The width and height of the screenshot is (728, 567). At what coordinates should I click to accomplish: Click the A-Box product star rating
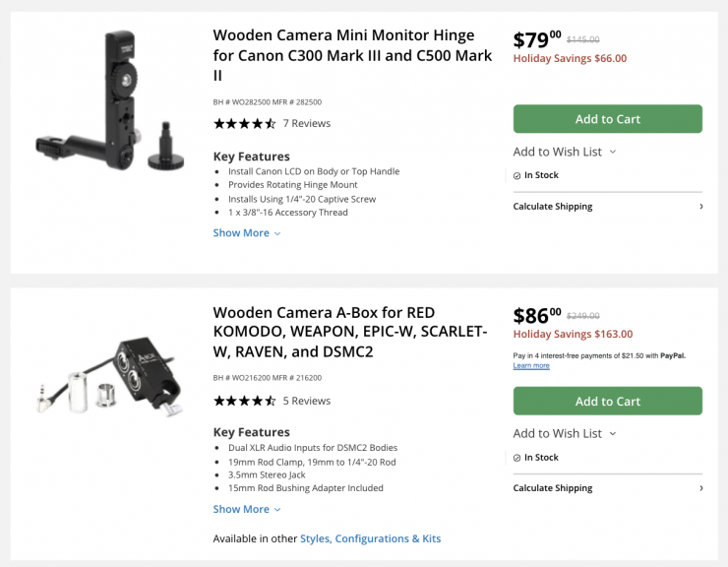click(244, 401)
